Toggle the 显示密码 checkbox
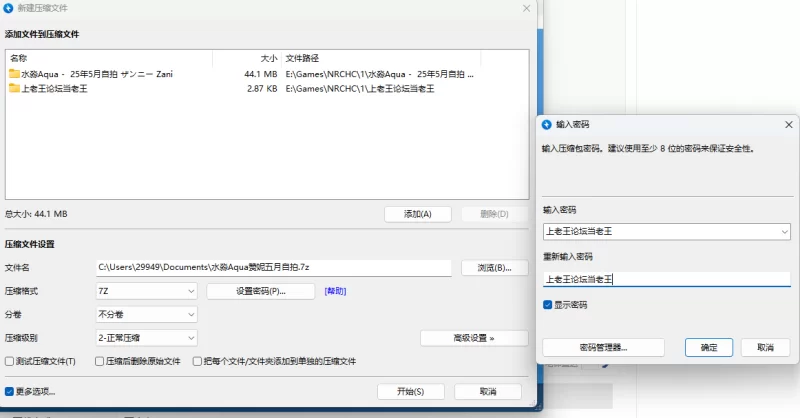Viewport: 800px width, 418px height. [x=547, y=305]
